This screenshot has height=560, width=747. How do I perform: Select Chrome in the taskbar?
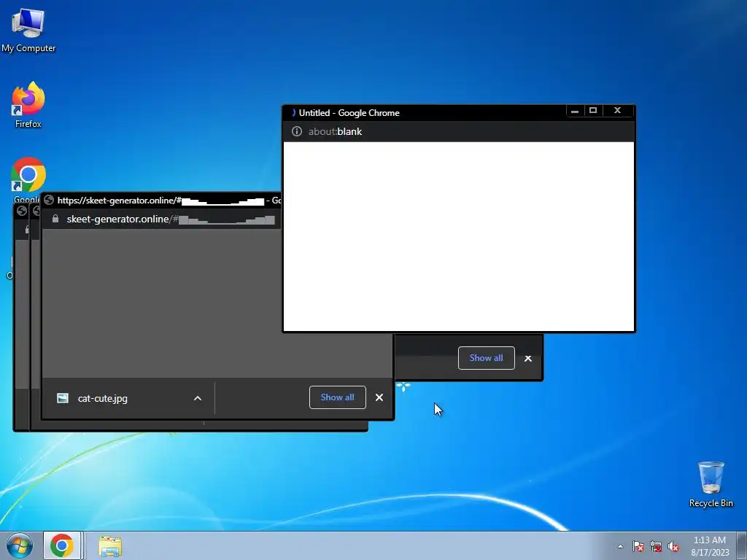point(63,545)
